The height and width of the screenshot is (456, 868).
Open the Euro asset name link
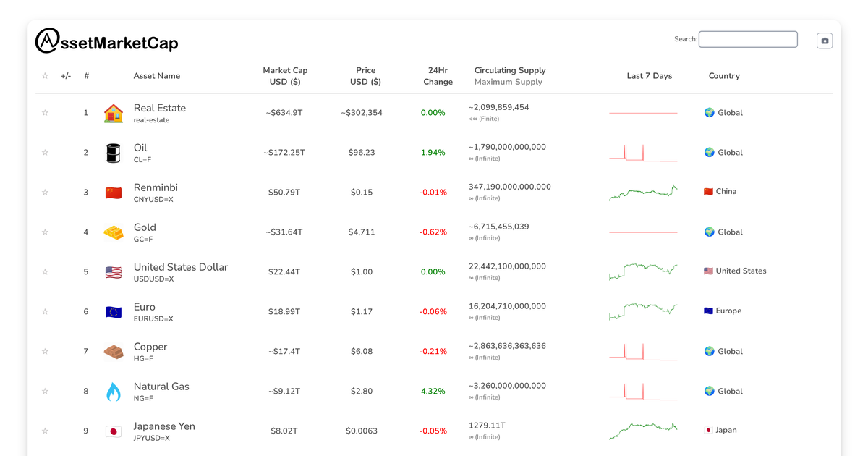coord(144,306)
